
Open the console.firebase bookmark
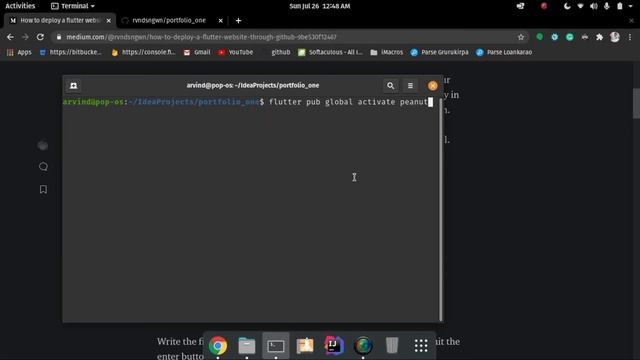[x=144, y=52]
